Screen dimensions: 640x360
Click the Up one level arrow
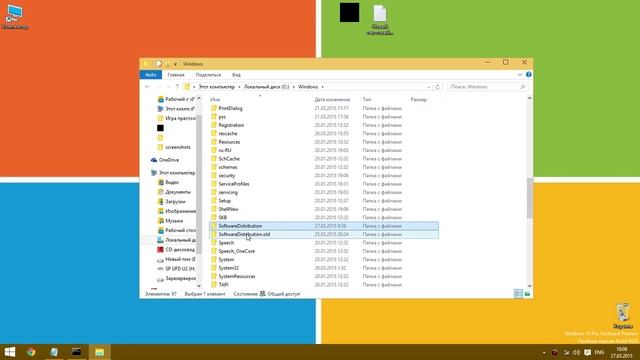(x=177, y=87)
